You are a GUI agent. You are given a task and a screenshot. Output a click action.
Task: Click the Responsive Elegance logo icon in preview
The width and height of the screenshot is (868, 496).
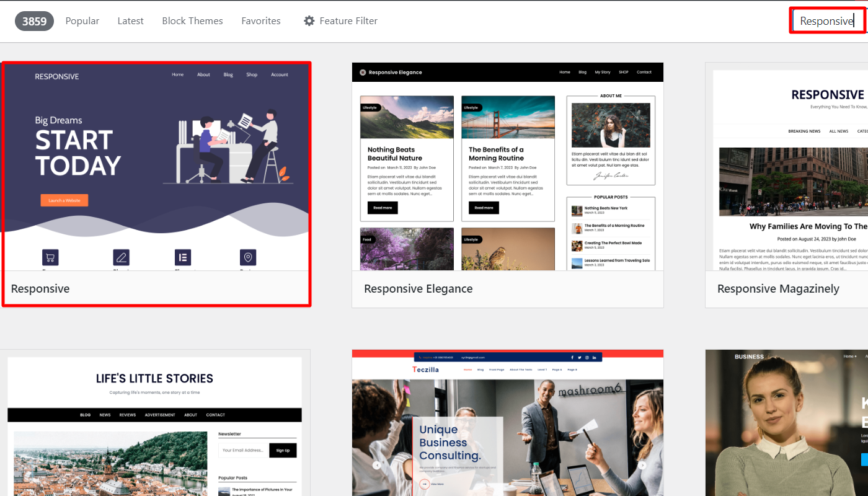[363, 72]
